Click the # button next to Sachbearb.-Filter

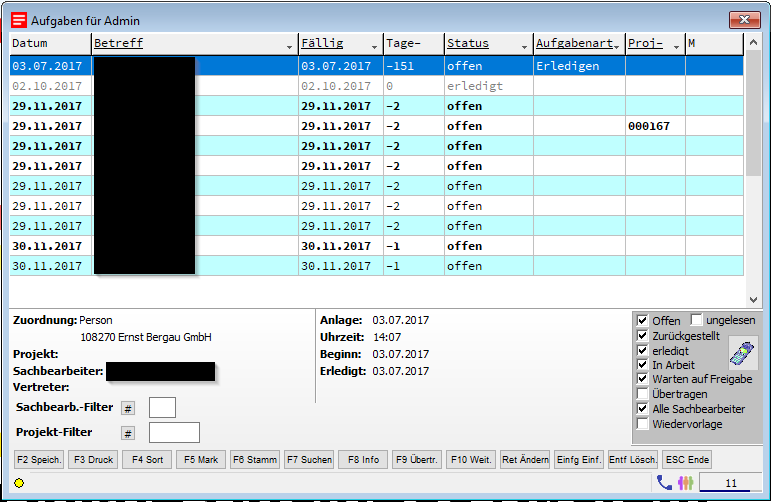point(128,408)
